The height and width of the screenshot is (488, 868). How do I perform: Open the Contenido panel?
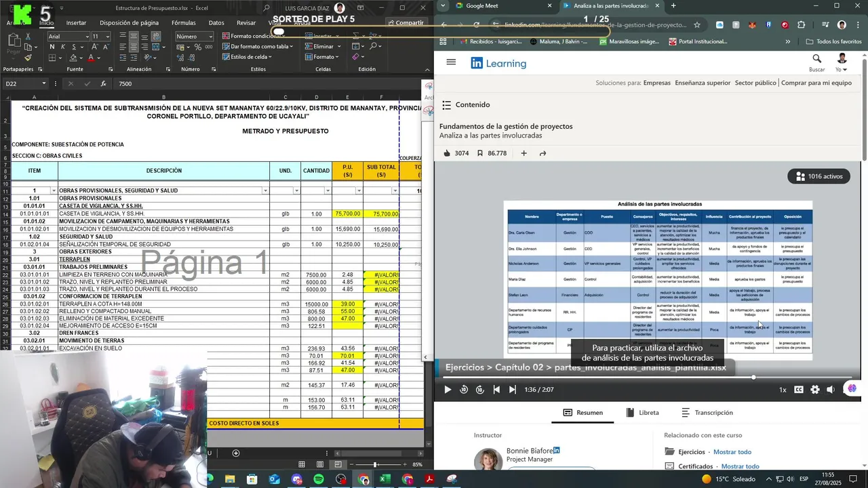point(465,104)
